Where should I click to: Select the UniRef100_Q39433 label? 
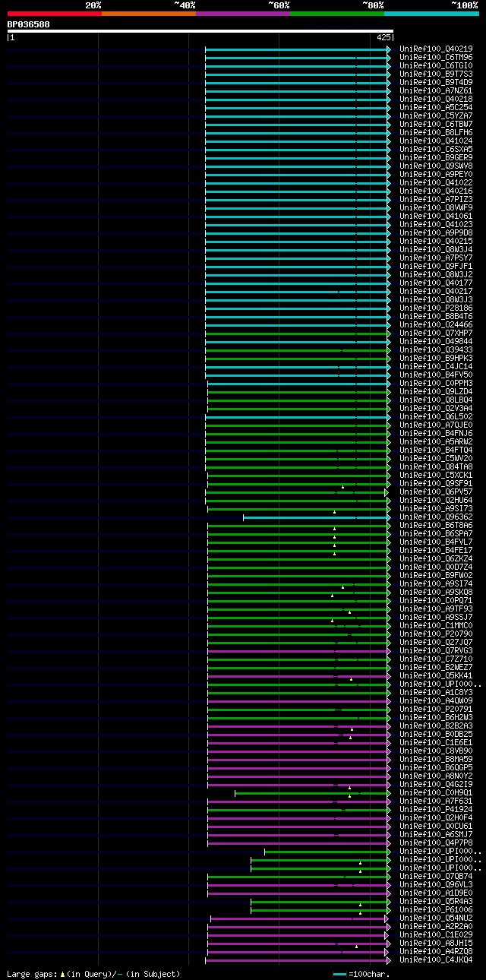coord(436,350)
